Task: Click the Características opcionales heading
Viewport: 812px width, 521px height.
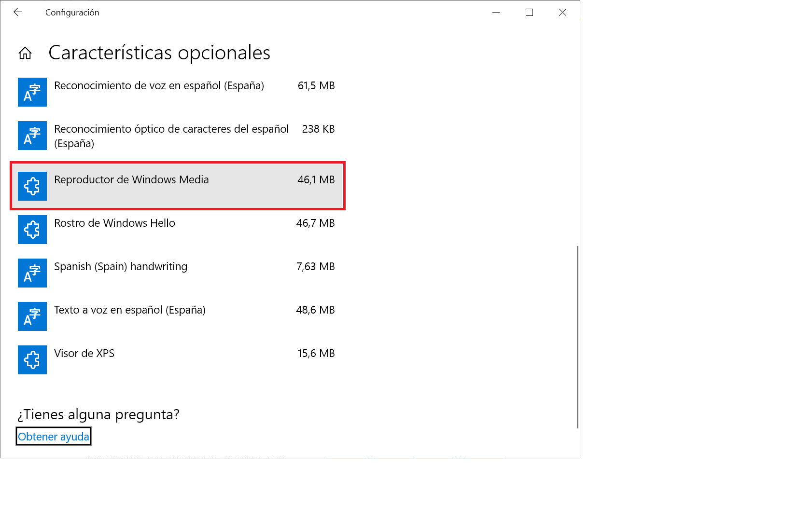Action: click(159, 53)
